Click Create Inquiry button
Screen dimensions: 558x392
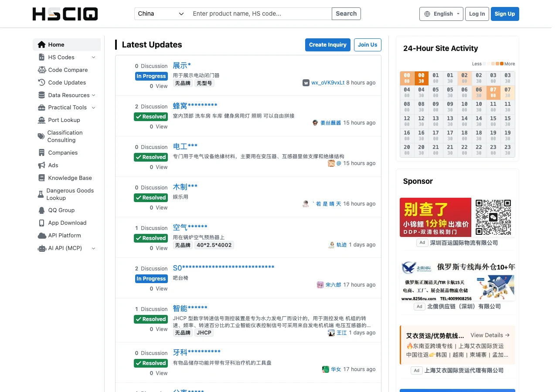pyautogui.click(x=328, y=44)
